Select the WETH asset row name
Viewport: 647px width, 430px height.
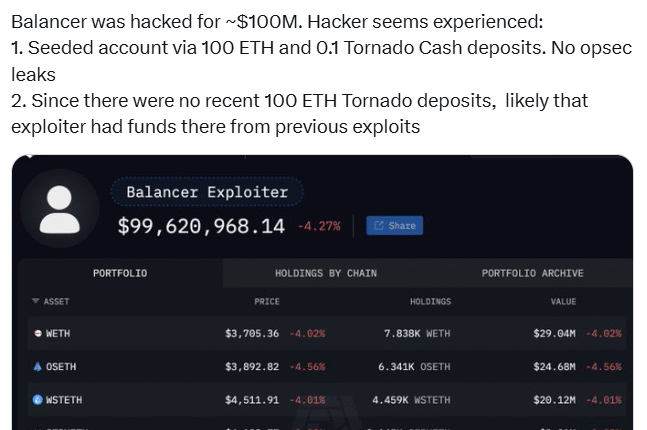coord(58,333)
